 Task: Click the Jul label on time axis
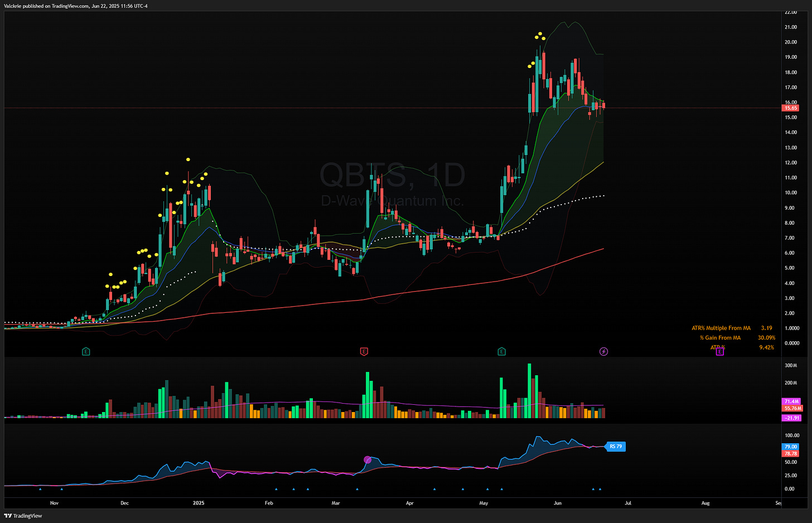pyautogui.click(x=628, y=503)
